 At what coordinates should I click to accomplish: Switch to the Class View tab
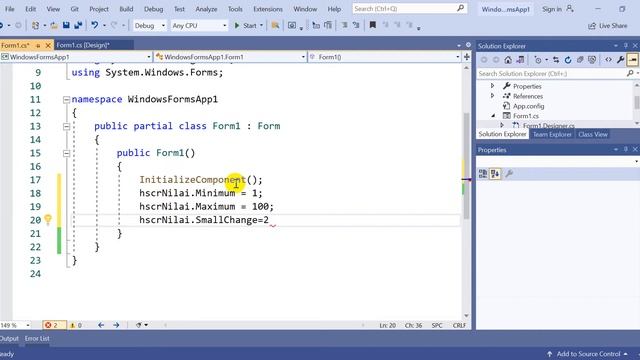click(x=593, y=134)
